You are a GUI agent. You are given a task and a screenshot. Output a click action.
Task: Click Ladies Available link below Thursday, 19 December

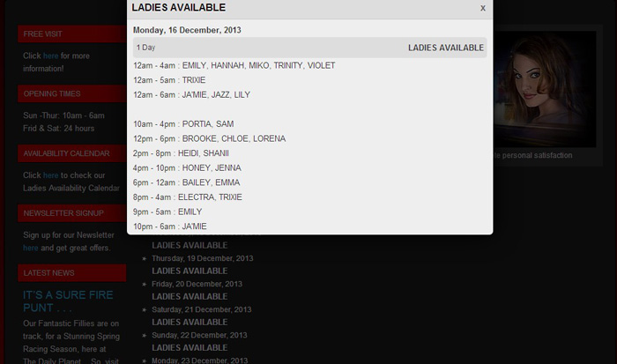point(190,271)
